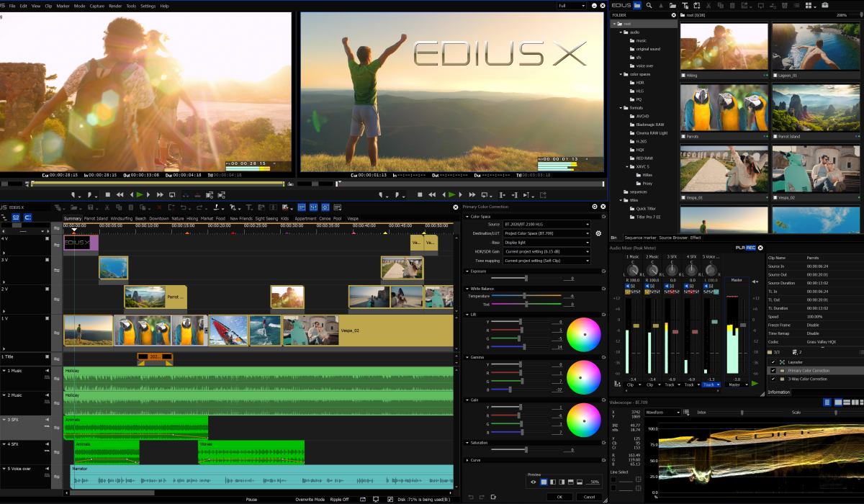Select the Narrator clip on the Voice over track
Screen dimensions: 864x504
click(x=262, y=477)
